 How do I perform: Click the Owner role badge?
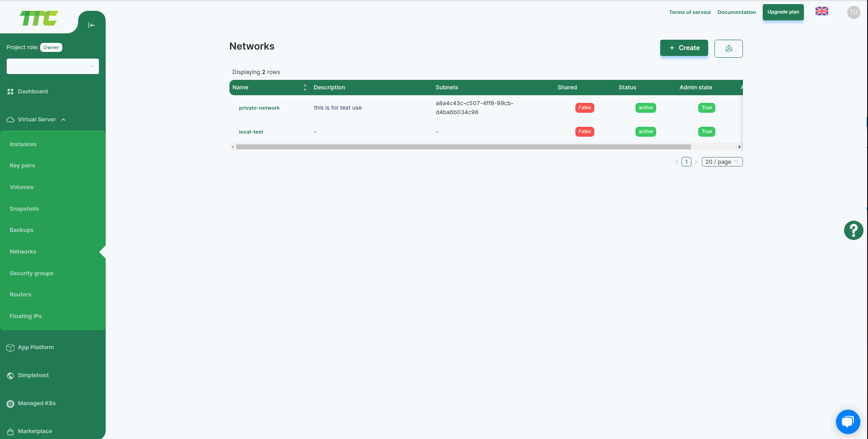click(x=51, y=47)
